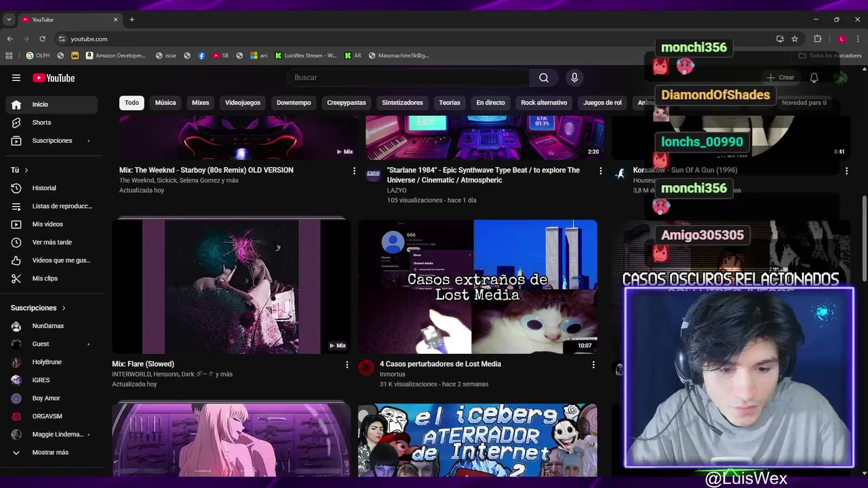Select the Mixes filter chip
This screenshot has height=488, width=868.
tap(201, 102)
